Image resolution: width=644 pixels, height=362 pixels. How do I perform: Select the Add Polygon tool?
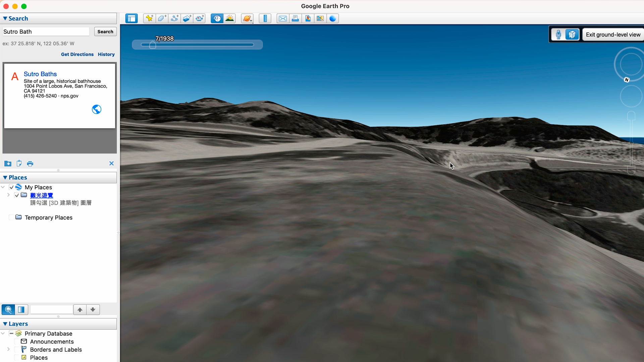162,18
